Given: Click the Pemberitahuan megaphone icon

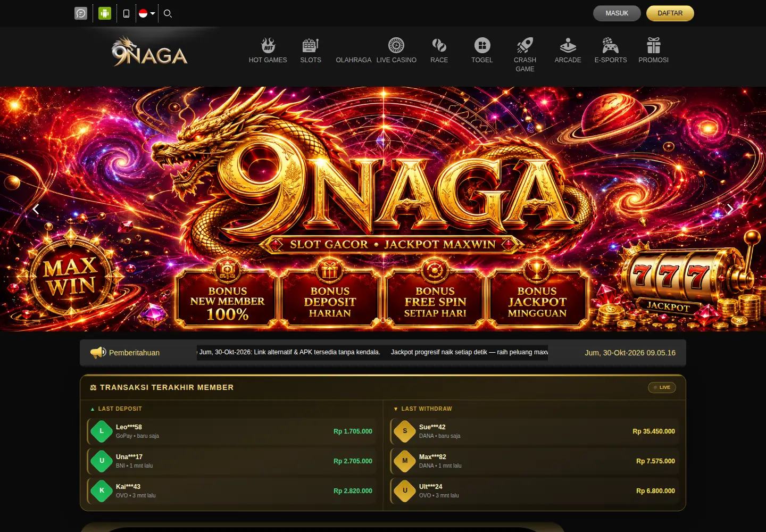Looking at the screenshot, I should tap(98, 352).
